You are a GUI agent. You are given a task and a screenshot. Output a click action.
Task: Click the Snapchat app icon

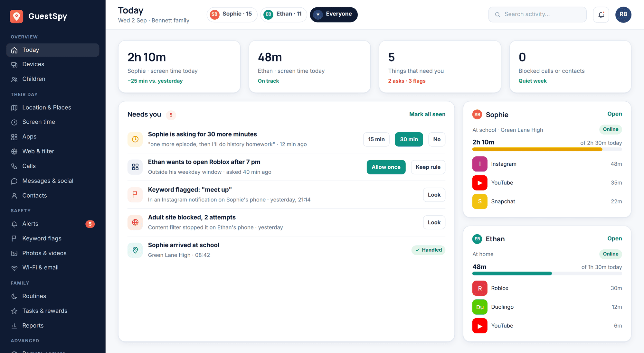point(480,201)
